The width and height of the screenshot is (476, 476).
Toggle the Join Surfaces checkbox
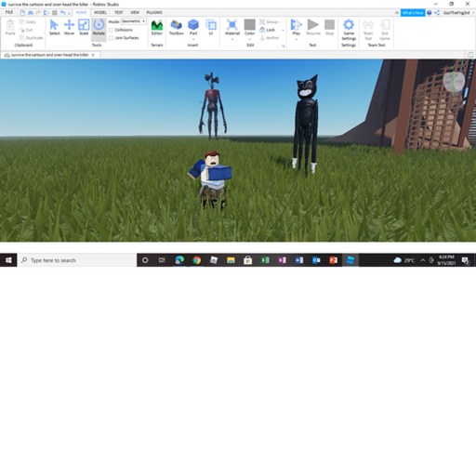[x=111, y=38]
